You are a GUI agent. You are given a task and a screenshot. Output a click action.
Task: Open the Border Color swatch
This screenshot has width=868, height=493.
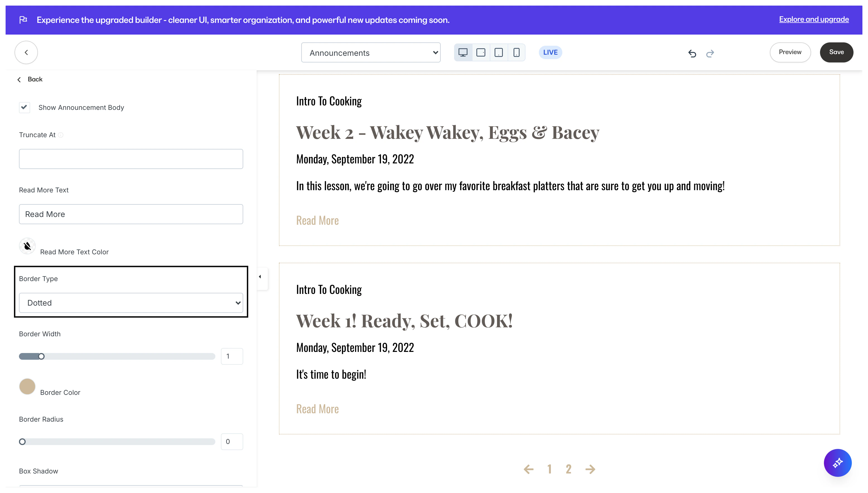click(x=27, y=387)
